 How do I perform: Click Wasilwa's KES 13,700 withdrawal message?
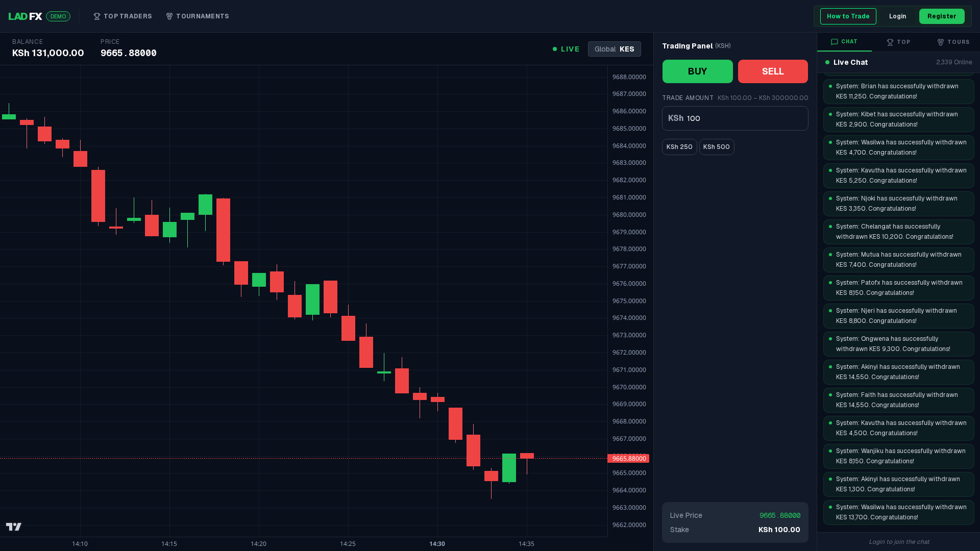899,512
